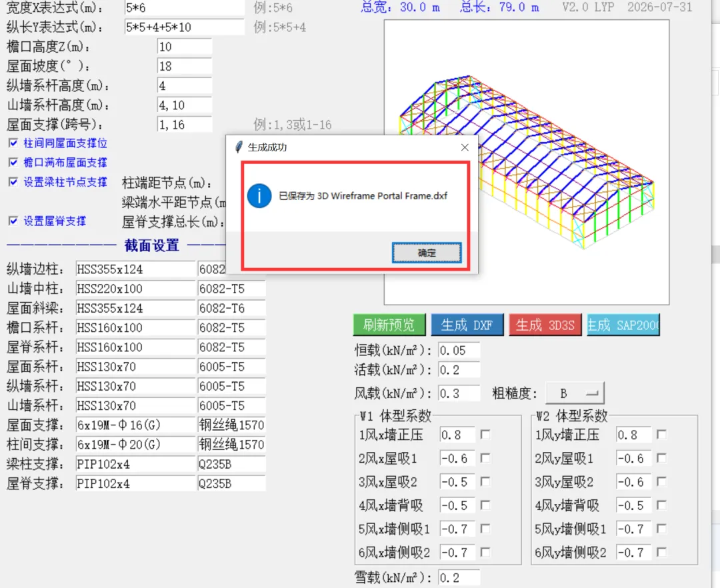Click the 屋面支撑 钢丝绳1570 material field
This screenshot has width=720, height=588.
point(231,425)
